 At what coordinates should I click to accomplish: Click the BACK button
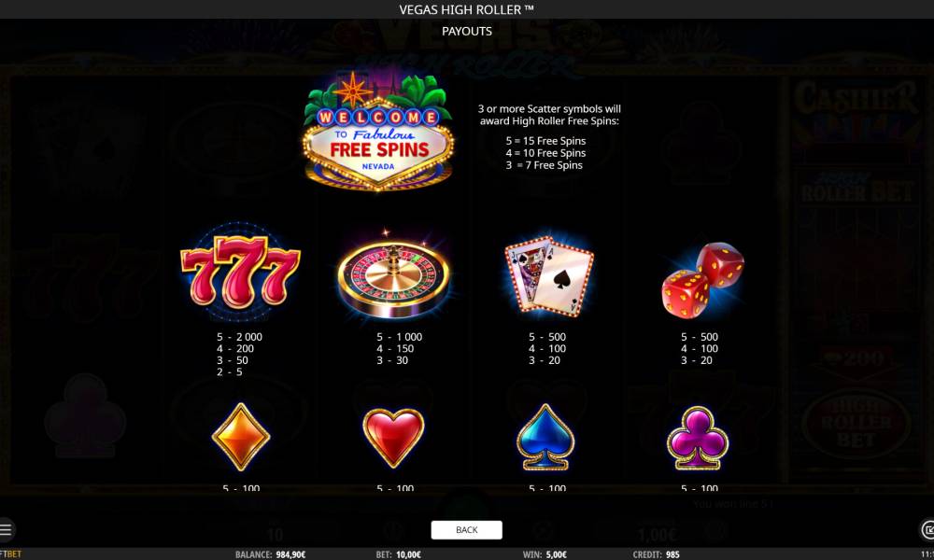(x=466, y=529)
